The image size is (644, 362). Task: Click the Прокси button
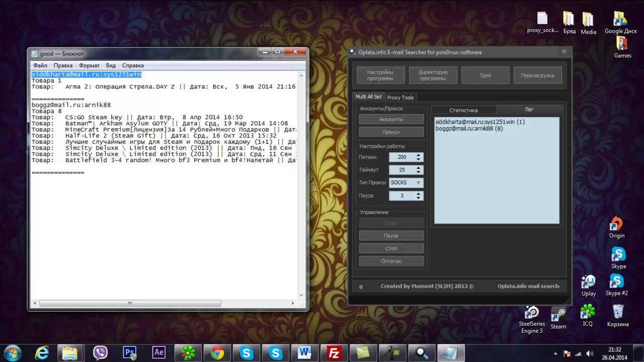391,132
